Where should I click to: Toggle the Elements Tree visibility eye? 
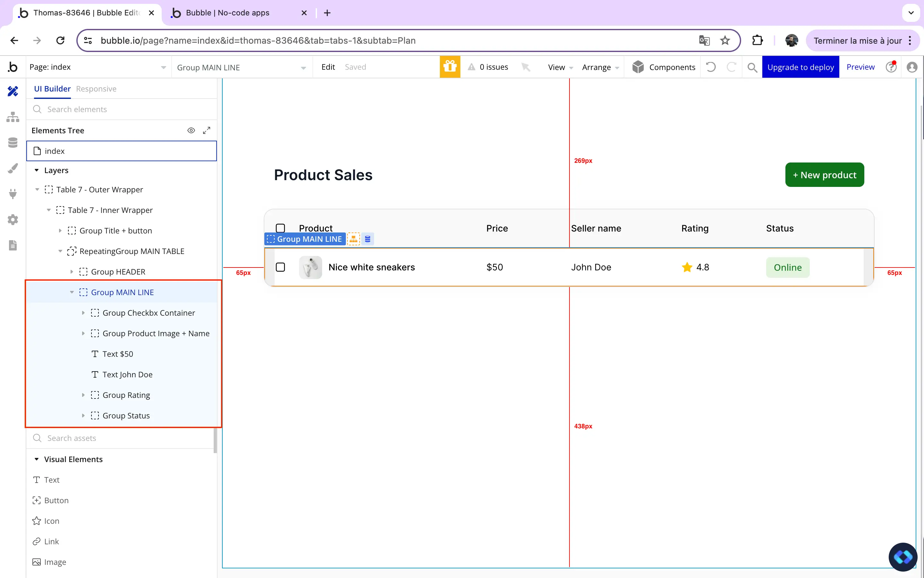pyautogui.click(x=191, y=130)
